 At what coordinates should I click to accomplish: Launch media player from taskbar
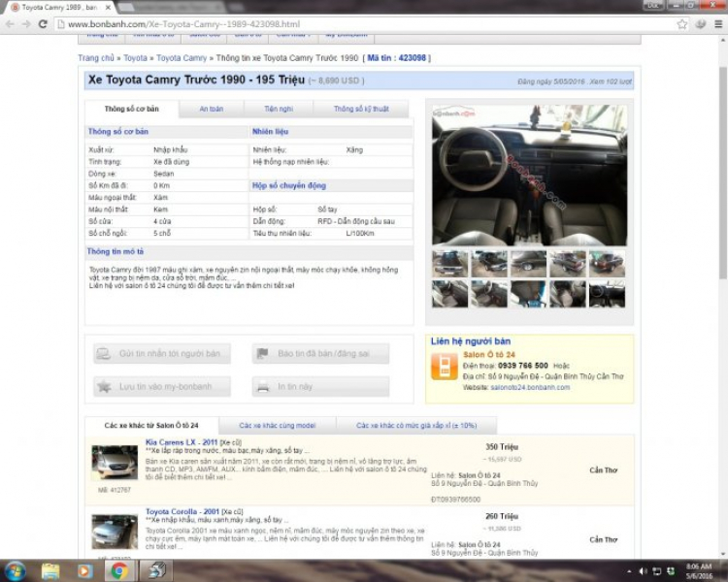pos(85,571)
